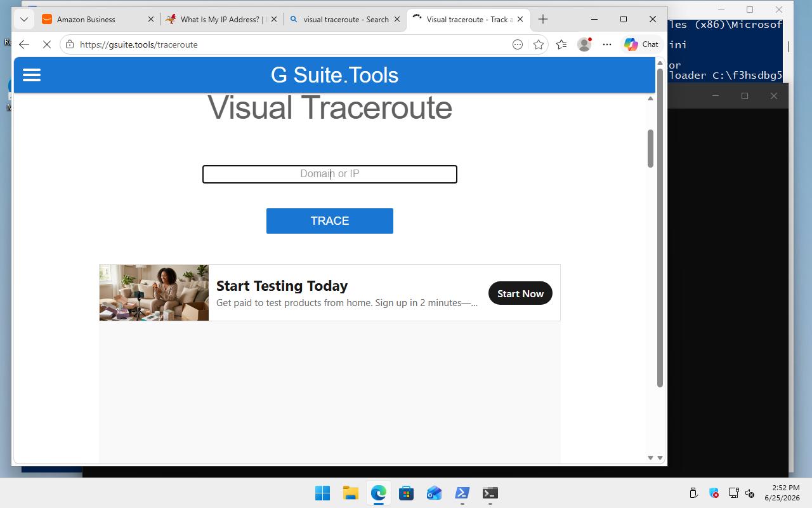The width and height of the screenshot is (812, 508).
Task: Switch to the visual traceroute - Search tab
Action: click(x=345, y=19)
